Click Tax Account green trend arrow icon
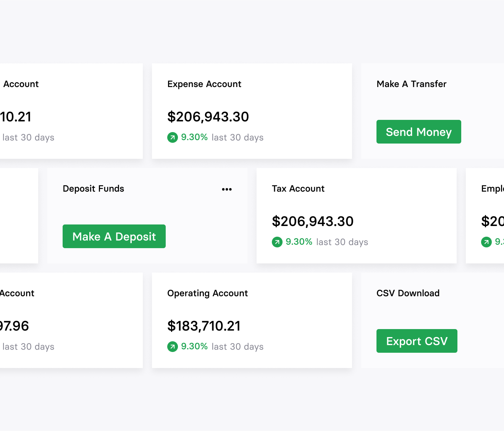The image size is (504, 431). click(277, 242)
